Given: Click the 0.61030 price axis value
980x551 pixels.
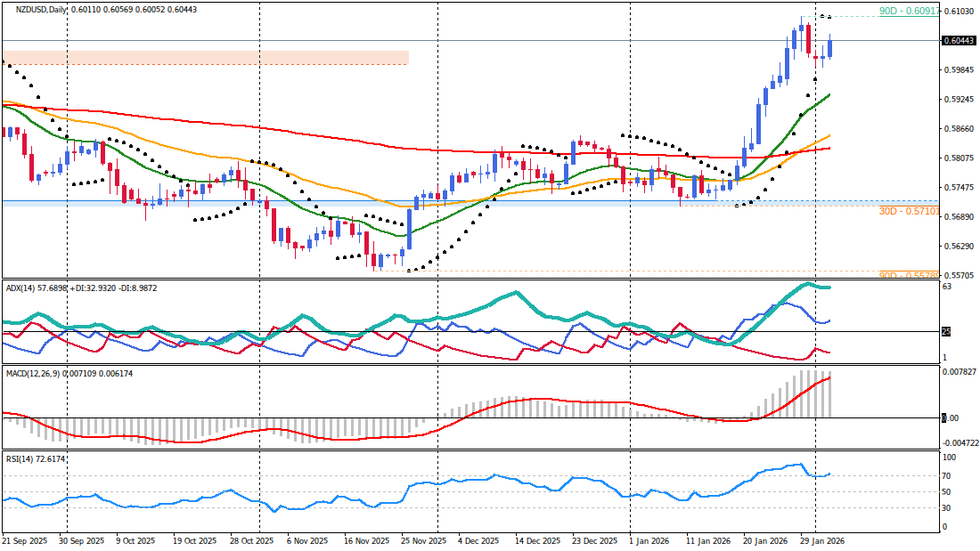Looking at the screenshot, I should (x=960, y=12).
